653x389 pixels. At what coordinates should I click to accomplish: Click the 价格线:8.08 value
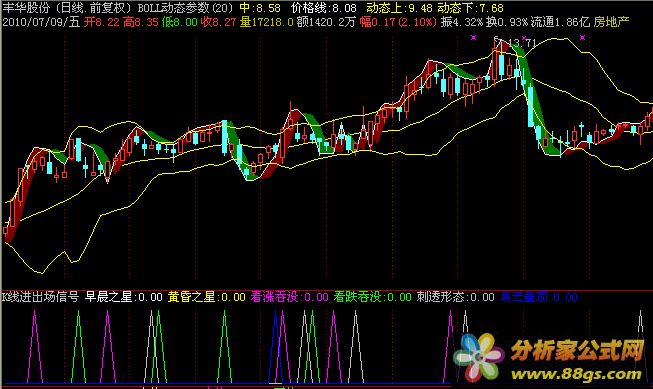pyautogui.click(x=324, y=8)
